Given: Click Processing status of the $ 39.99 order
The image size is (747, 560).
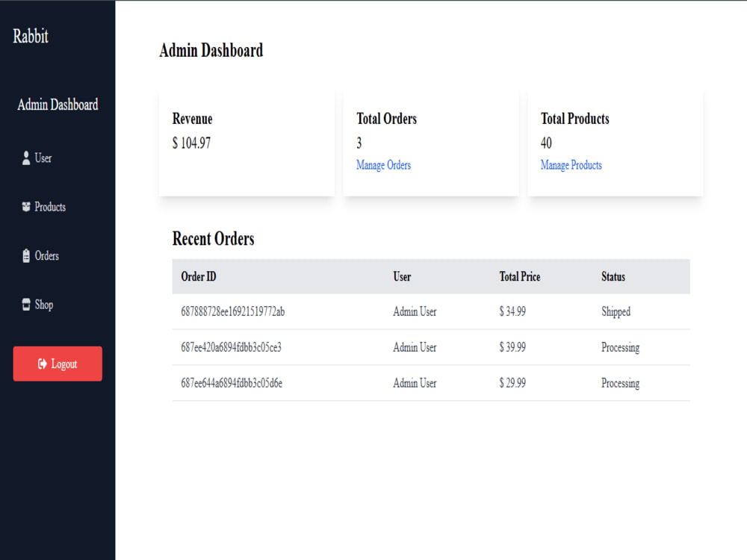Looking at the screenshot, I should click(x=620, y=347).
